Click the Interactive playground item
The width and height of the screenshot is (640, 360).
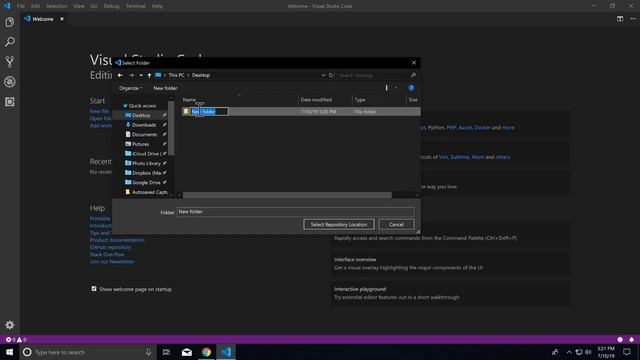tap(449, 293)
